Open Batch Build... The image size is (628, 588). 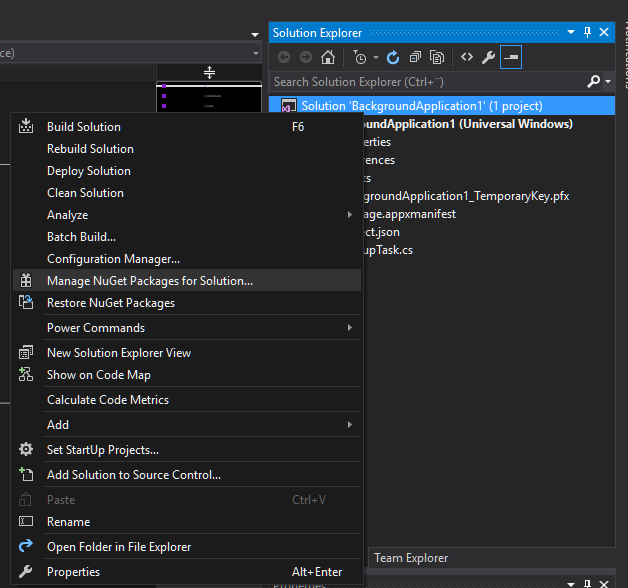[x=187, y=237]
